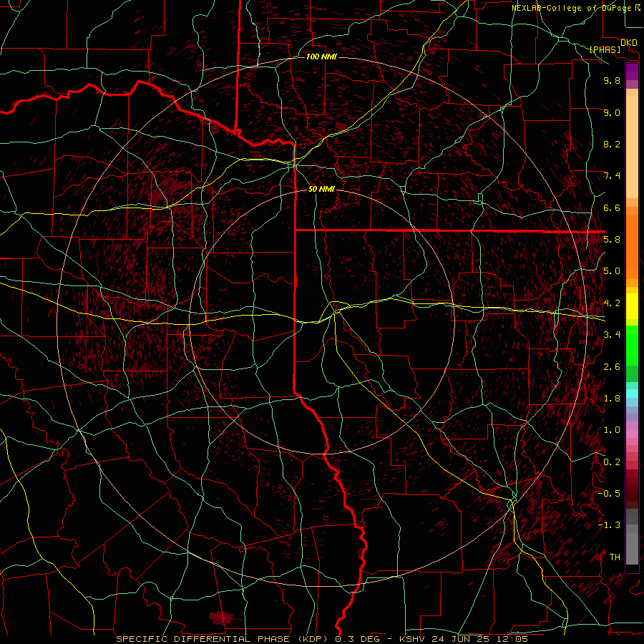Click the -1.3 legend value
This screenshot has width=644, height=644.
click(x=609, y=525)
